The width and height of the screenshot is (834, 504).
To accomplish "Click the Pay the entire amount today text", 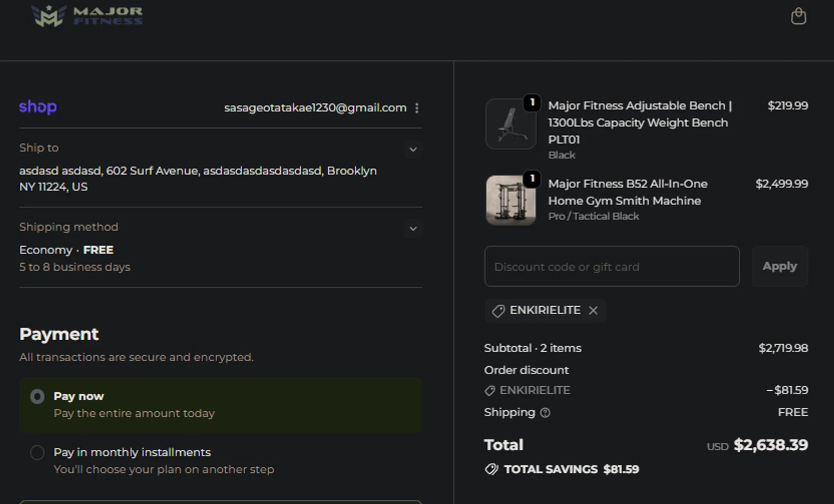I will coord(134,413).
